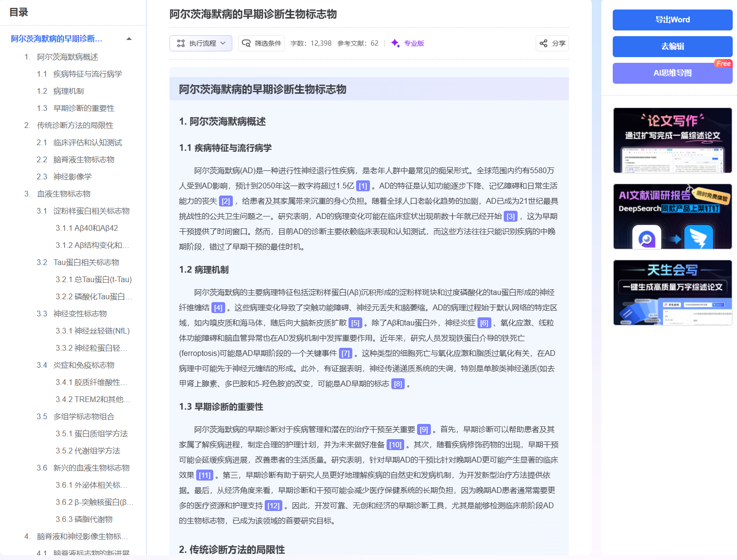Image resolution: width=737 pixels, height=560 pixels.
Task: Click the 专业版 sparkle icon
Action: pyautogui.click(x=395, y=43)
